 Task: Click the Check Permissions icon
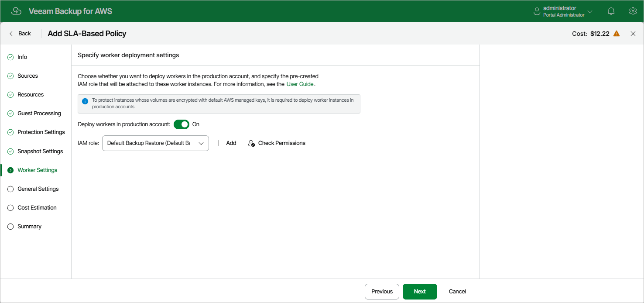pyautogui.click(x=251, y=143)
